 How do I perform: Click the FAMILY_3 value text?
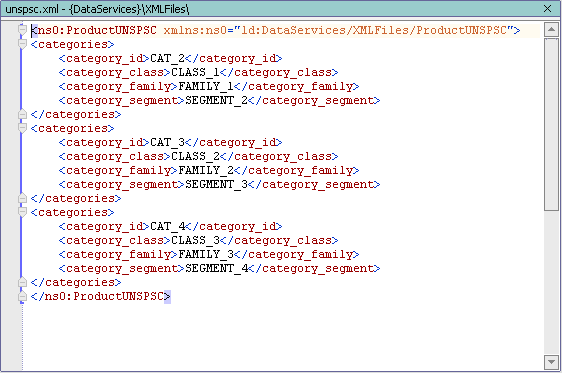click(206, 254)
